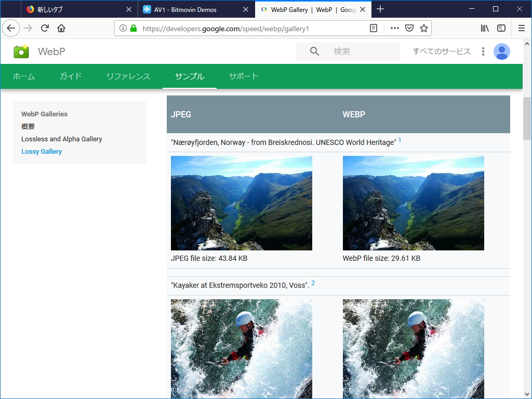
Task: Open the page actions three-dot menu
Action: point(394,28)
